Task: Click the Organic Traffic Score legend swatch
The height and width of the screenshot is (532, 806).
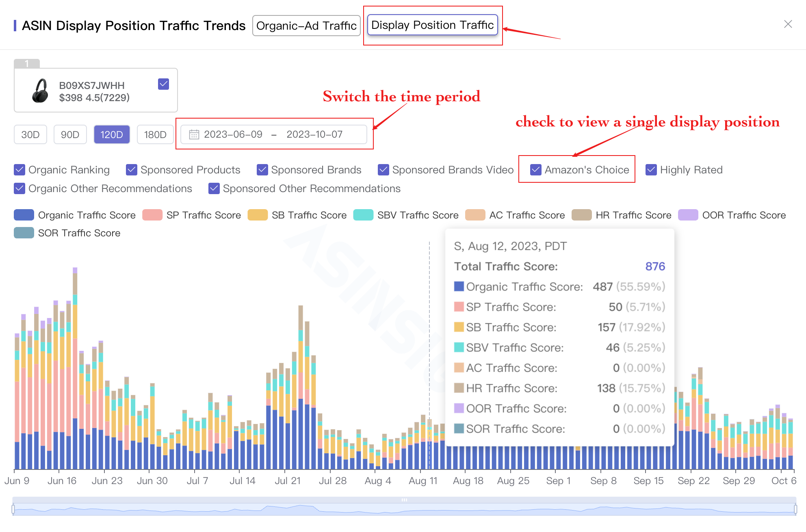Action: [x=24, y=214]
